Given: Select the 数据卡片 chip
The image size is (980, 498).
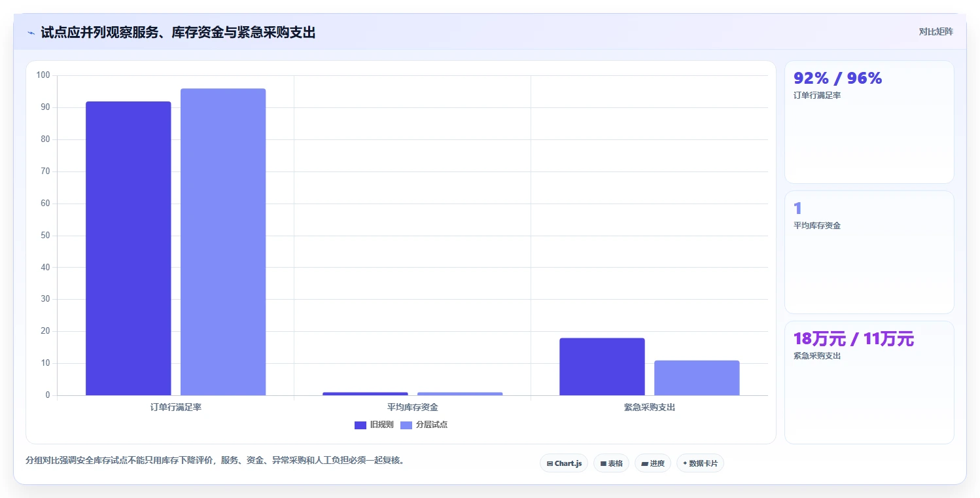Looking at the screenshot, I should coord(700,463).
